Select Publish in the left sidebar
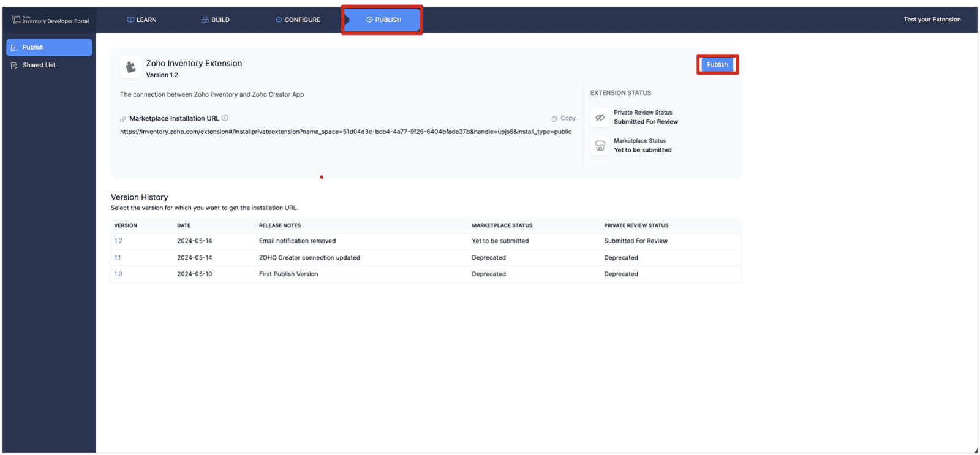 tap(49, 47)
